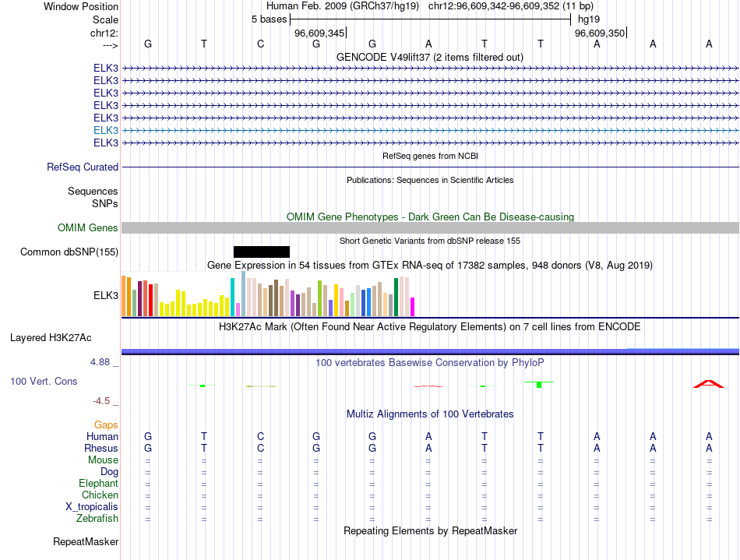Click the cyan bar in the GTEx chart
Viewport: 740px width, 560px height.
tap(232, 298)
